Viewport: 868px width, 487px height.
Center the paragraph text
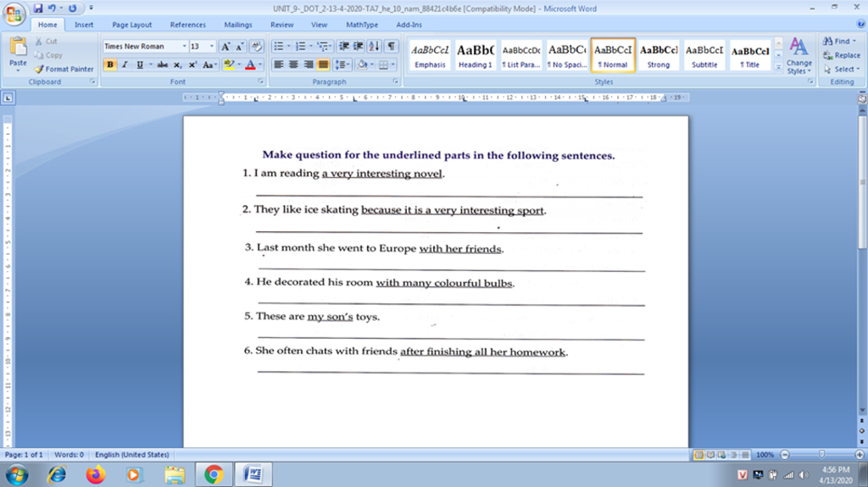coord(293,64)
